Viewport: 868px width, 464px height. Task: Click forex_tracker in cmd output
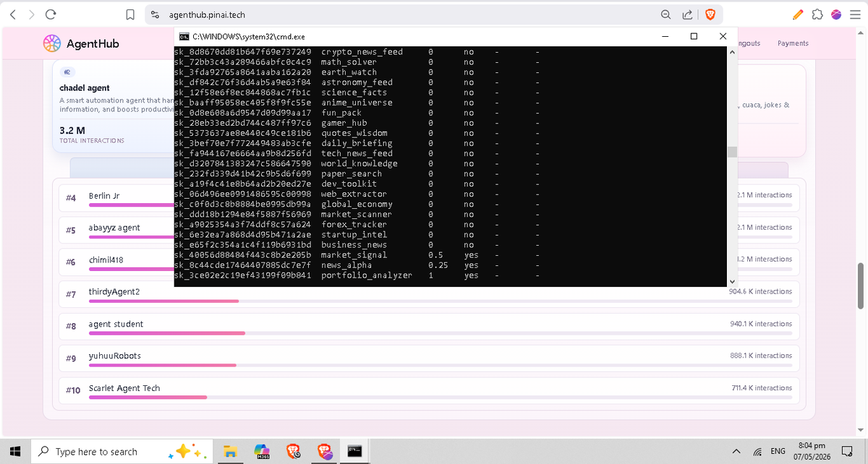(x=354, y=224)
